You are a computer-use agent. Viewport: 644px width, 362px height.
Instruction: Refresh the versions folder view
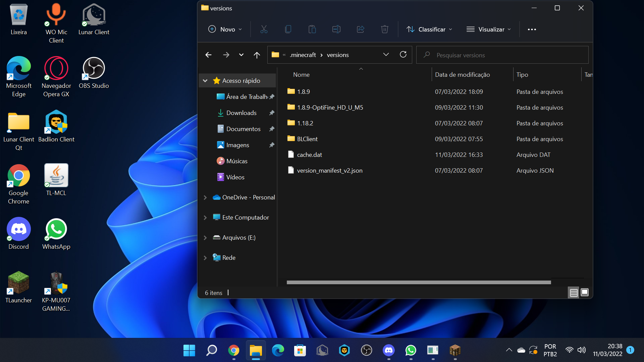[x=403, y=55]
